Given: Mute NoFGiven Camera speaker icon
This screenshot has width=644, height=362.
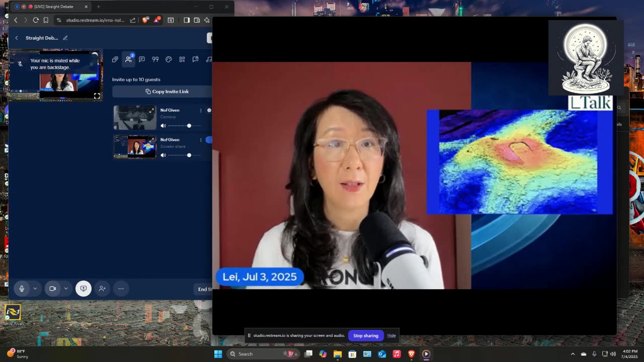Looking at the screenshot, I should click(x=163, y=126).
